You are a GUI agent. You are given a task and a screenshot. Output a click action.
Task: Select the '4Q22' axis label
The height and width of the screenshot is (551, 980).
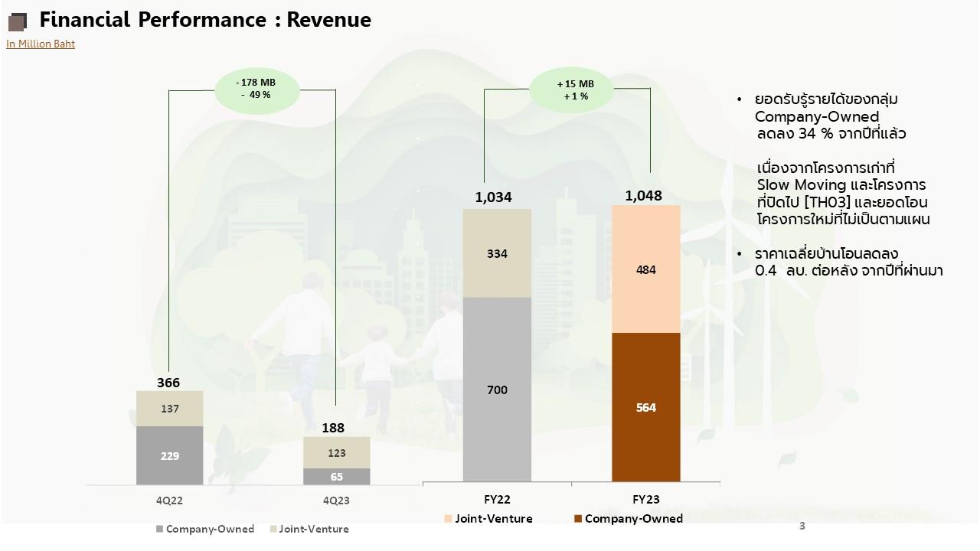[x=169, y=501]
